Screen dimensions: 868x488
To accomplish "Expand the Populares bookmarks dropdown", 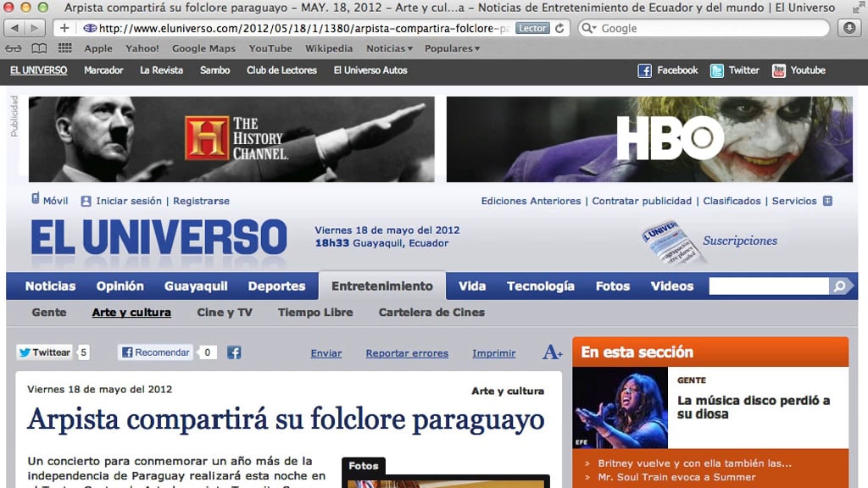I will (452, 48).
